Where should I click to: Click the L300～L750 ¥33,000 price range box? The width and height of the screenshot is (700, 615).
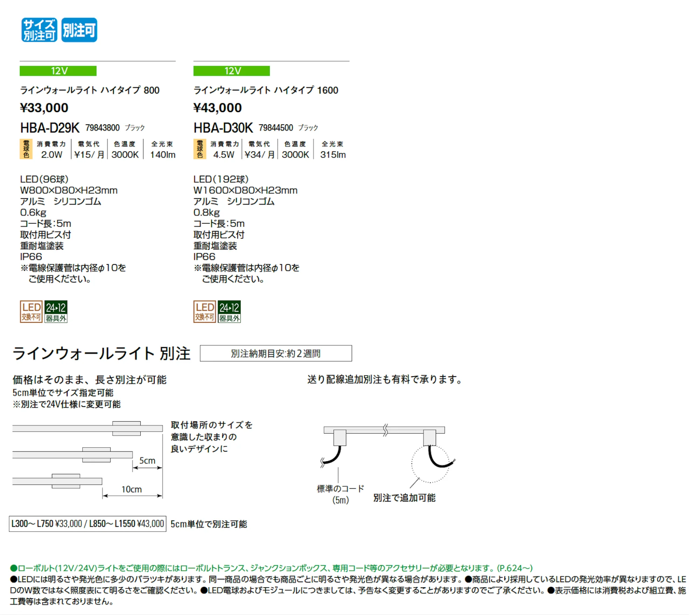point(87,524)
